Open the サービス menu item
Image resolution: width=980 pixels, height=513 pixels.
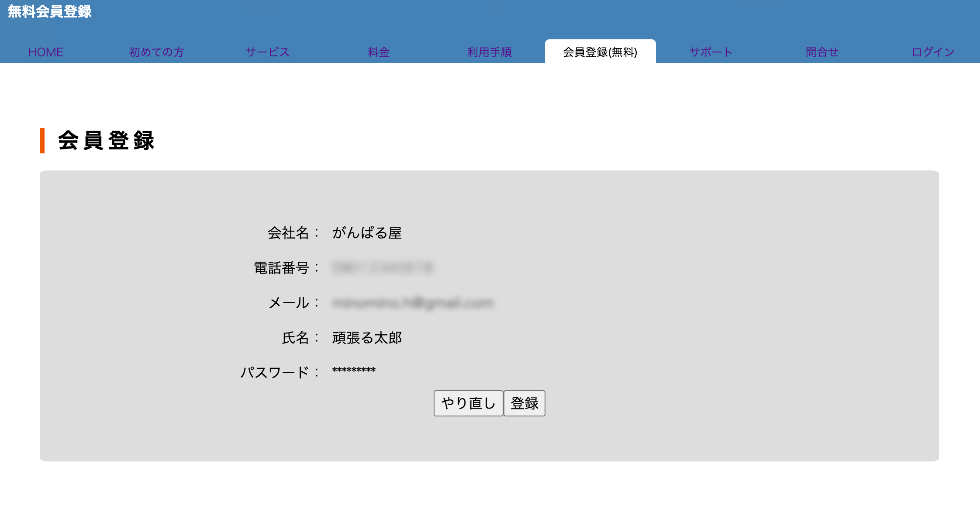click(267, 52)
